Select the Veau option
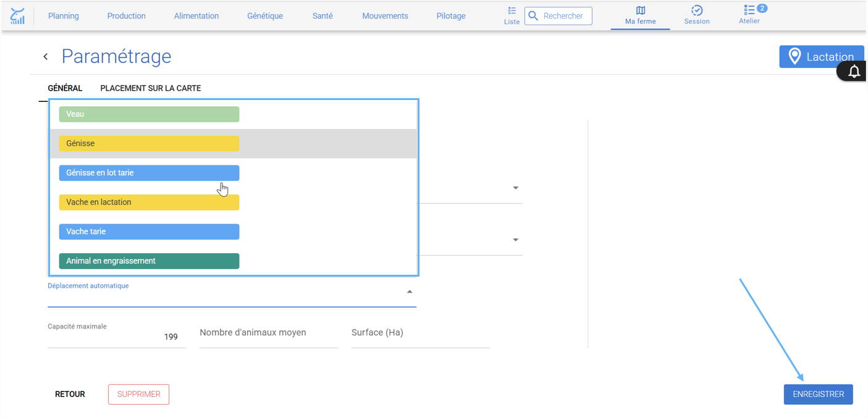868x418 pixels. 149,114
